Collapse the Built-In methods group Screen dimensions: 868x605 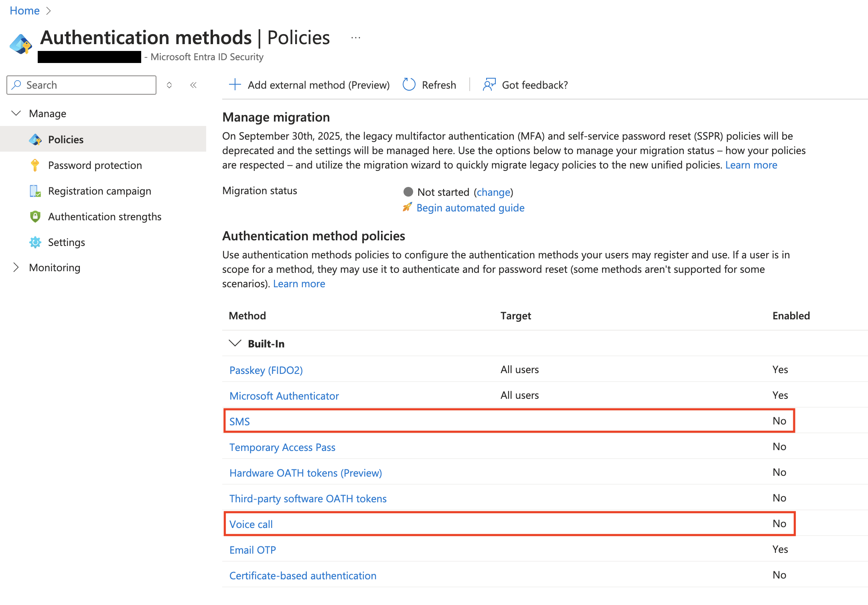click(x=235, y=343)
